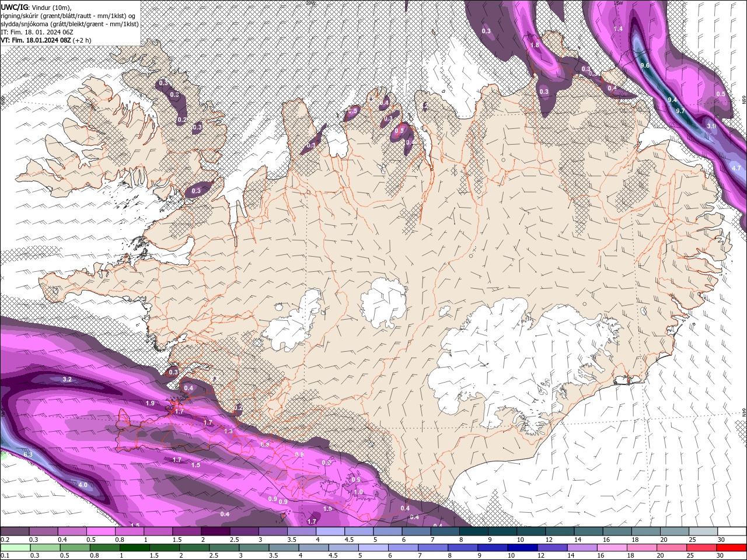
Task: Click the 3.9 value in the northeast band
Action: pos(711,126)
